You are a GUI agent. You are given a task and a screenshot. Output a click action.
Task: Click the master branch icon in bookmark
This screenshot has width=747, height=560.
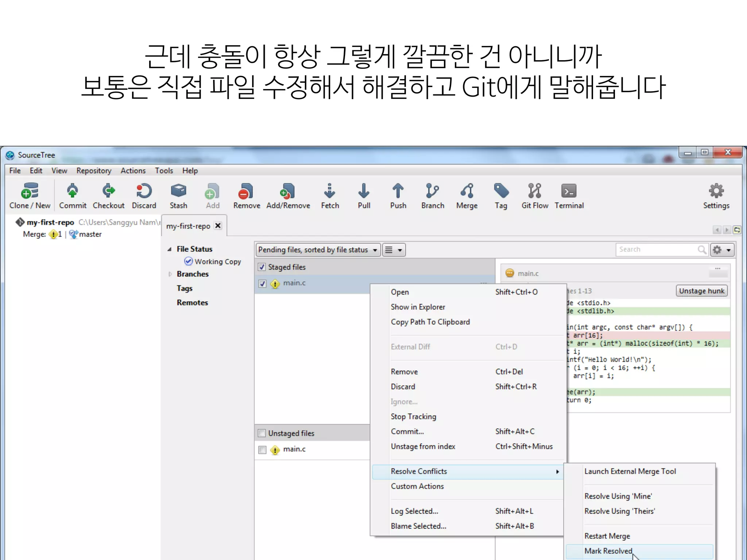(73, 234)
